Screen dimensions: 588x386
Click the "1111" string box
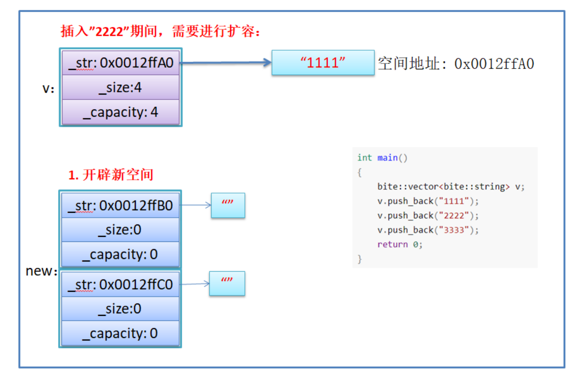point(323,63)
